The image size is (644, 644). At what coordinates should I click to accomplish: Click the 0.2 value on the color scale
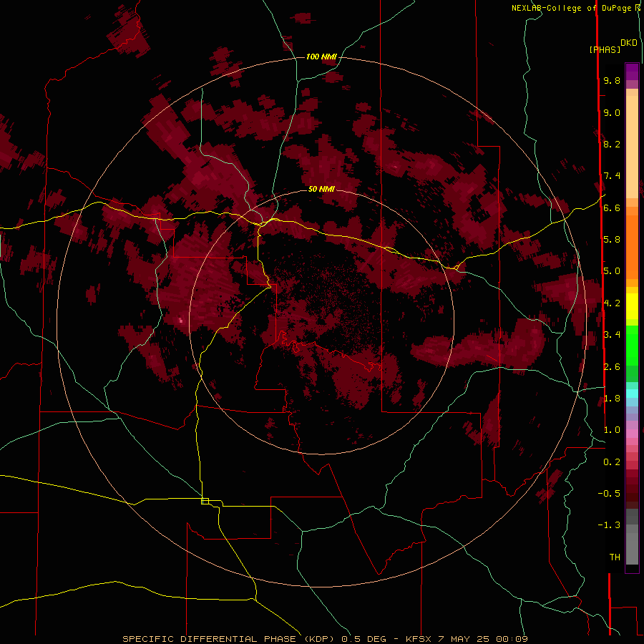[x=612, y=462]
